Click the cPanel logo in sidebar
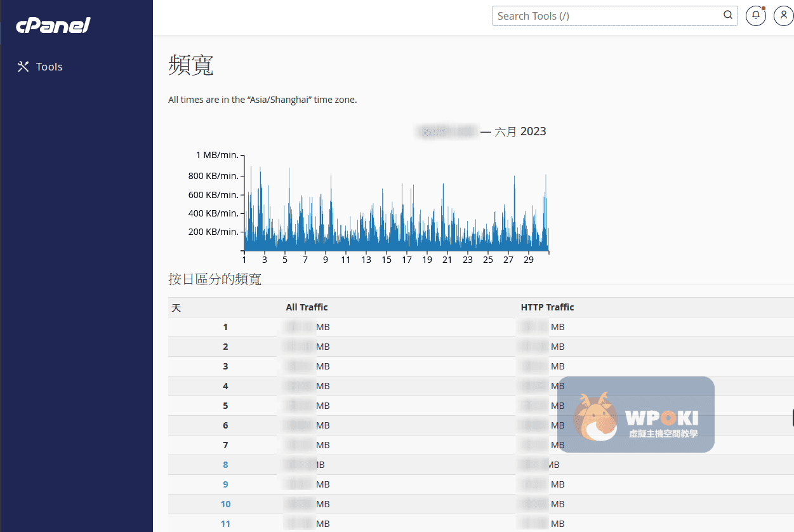Image resolution: width=794 pixels, height=532 pixels. point(53,25)
